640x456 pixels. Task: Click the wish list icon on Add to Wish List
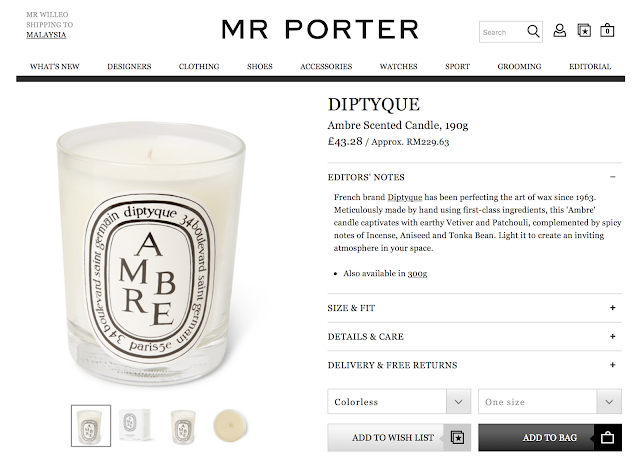(457, 437)
